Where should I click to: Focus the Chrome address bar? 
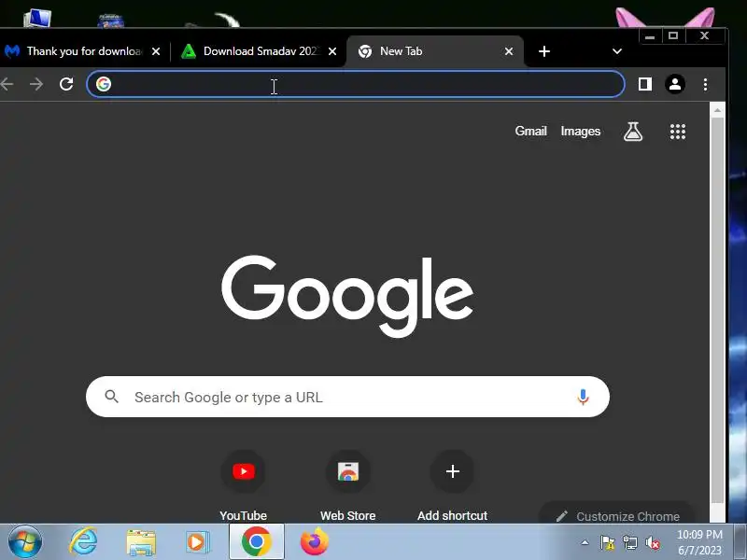click(356, 84)
